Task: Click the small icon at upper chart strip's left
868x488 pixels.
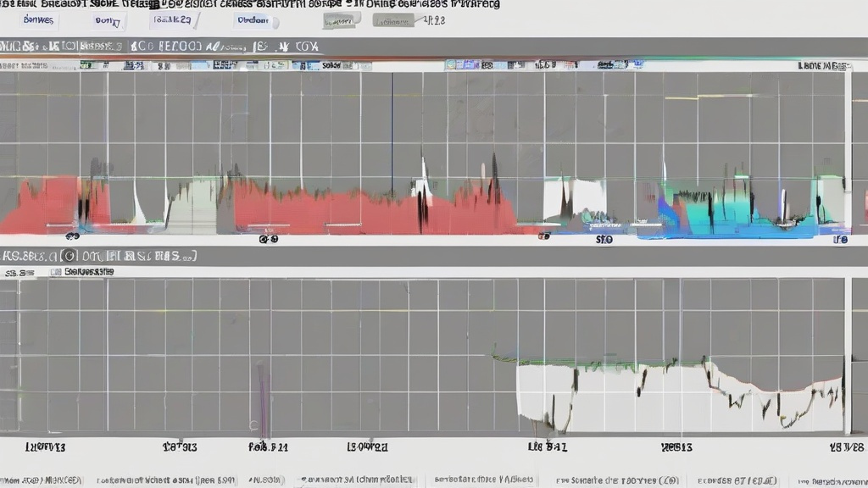Action: 86,64
